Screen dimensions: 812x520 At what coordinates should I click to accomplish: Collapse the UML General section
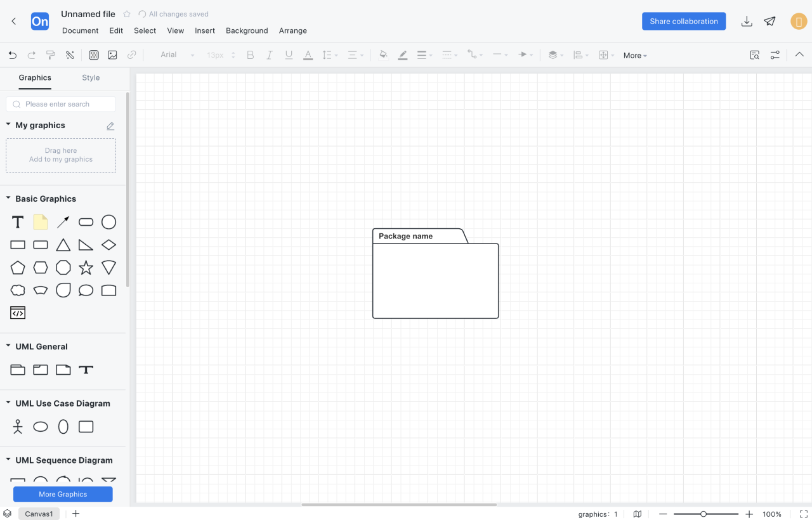(x=8, y=346)
